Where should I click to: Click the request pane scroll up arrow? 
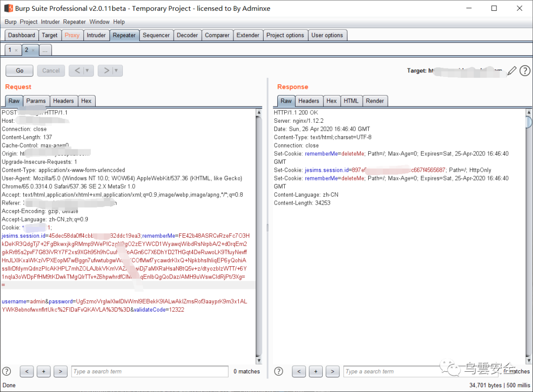tap(259, 112)
